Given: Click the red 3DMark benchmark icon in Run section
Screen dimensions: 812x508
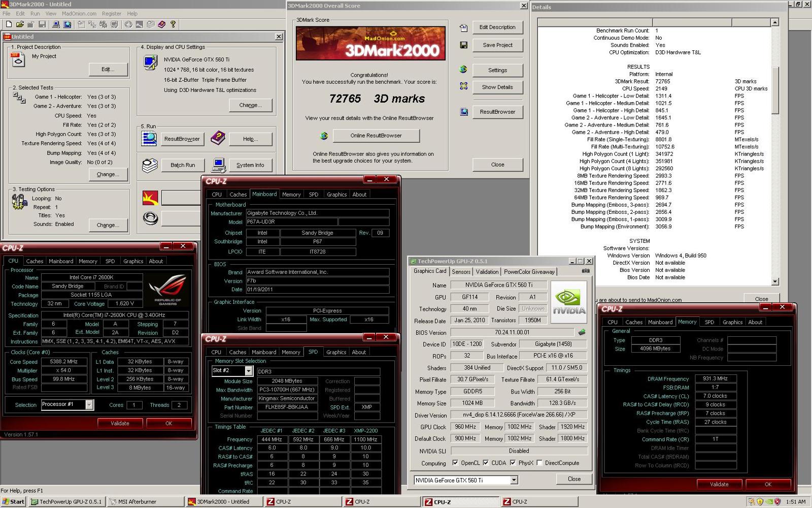Looking at the screenshot, I should [150, 198].
